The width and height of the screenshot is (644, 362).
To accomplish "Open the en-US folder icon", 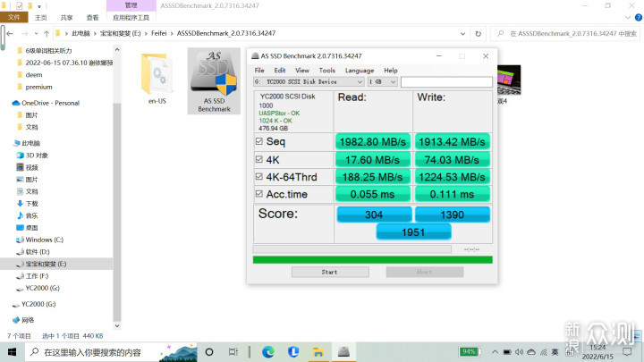I will (157, 79).
